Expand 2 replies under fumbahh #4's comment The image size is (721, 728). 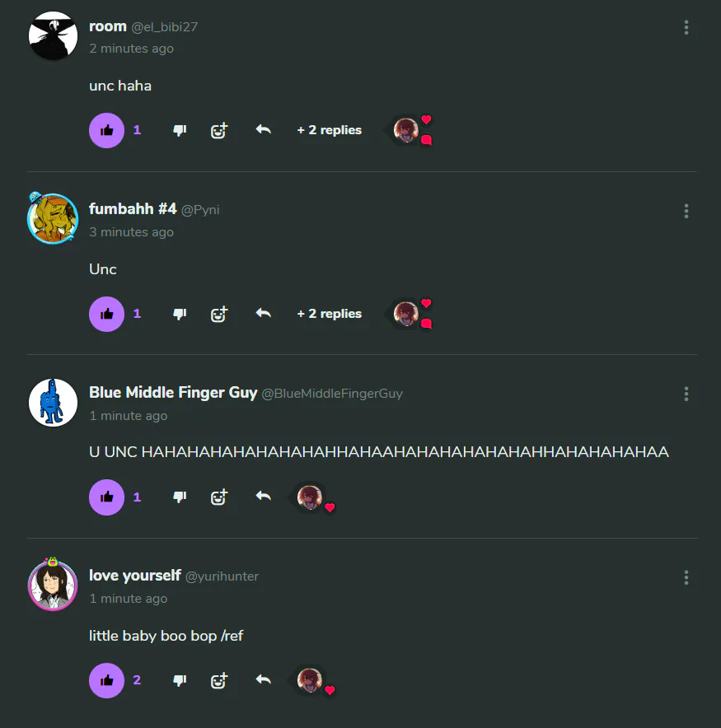coord(330,314)
